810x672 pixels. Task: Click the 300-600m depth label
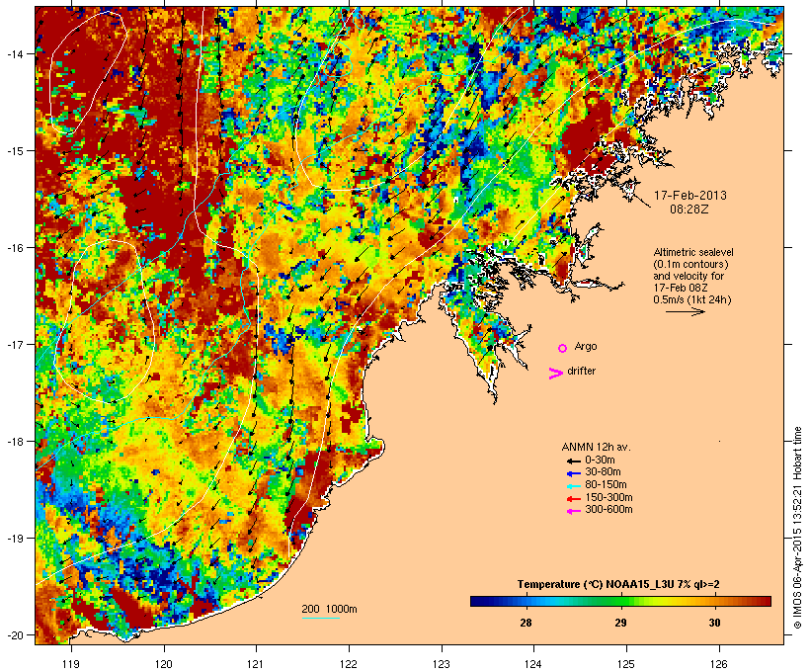[x=608, y=510]
